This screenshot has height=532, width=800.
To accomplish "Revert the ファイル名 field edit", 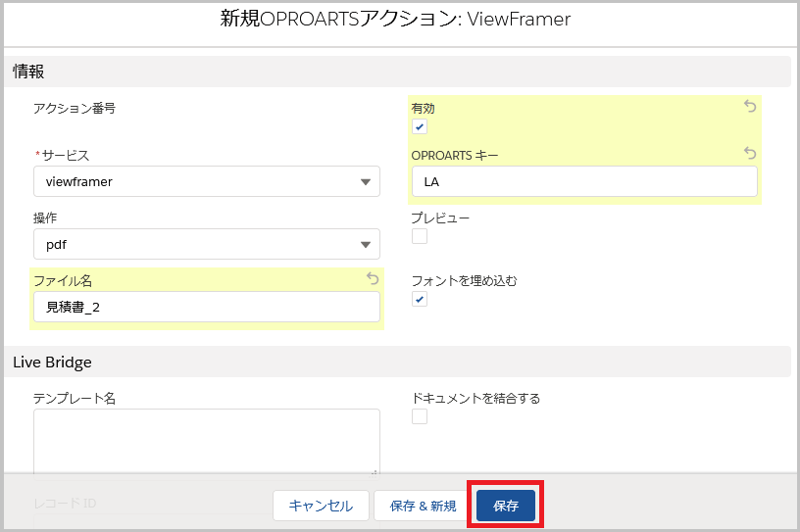I will tap(373, 278).
